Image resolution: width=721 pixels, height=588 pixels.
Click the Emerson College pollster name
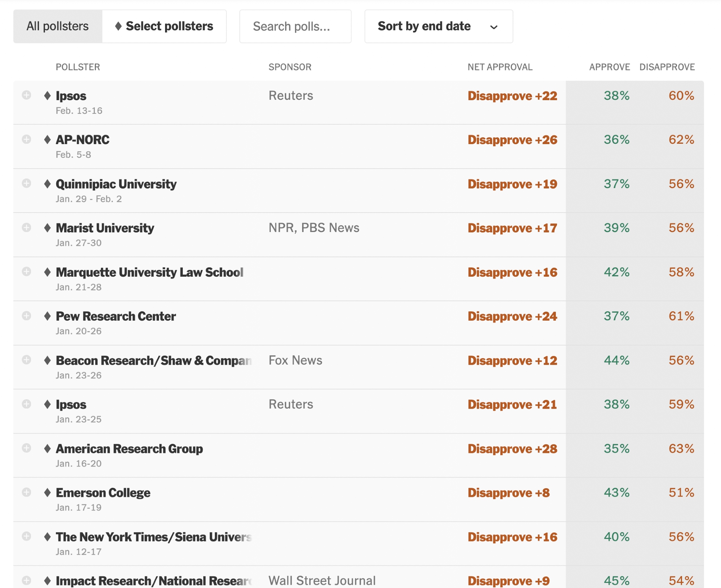[x=103, y=493]
